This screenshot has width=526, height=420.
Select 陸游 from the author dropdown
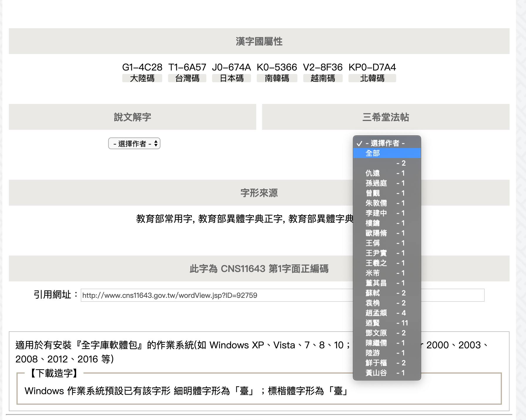pos(373,353)
